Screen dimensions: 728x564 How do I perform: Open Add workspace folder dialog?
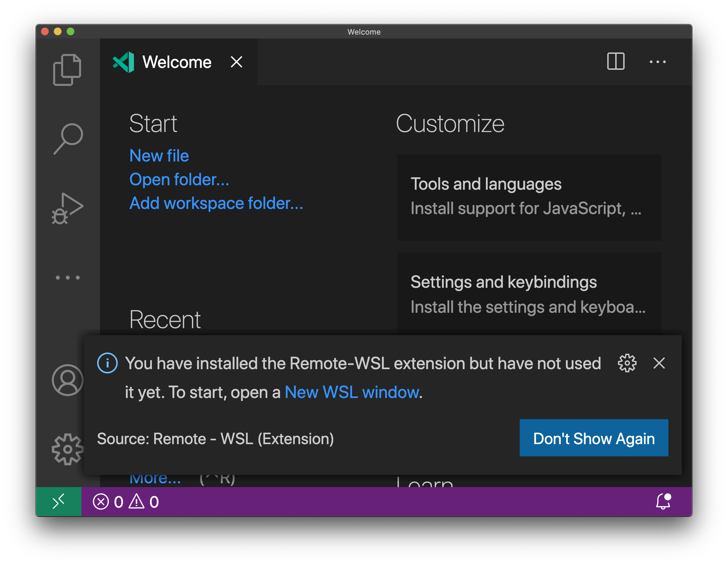(x=216, y=203)
